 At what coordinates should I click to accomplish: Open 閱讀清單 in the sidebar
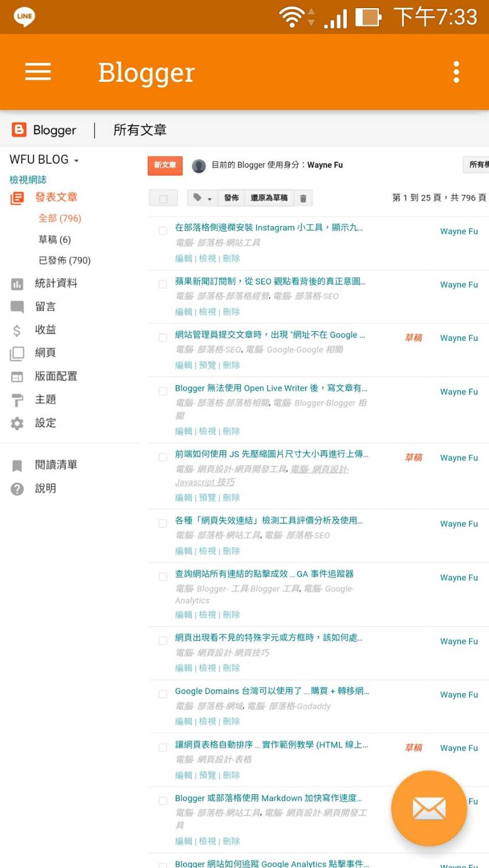(x=56, y=465)
